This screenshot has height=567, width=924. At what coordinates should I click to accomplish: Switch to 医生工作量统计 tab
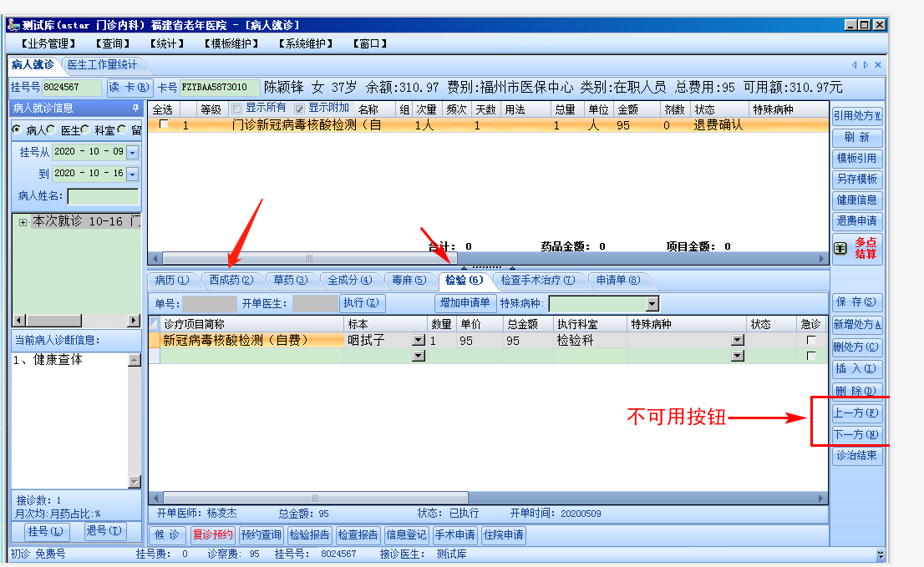coord(102,65)
